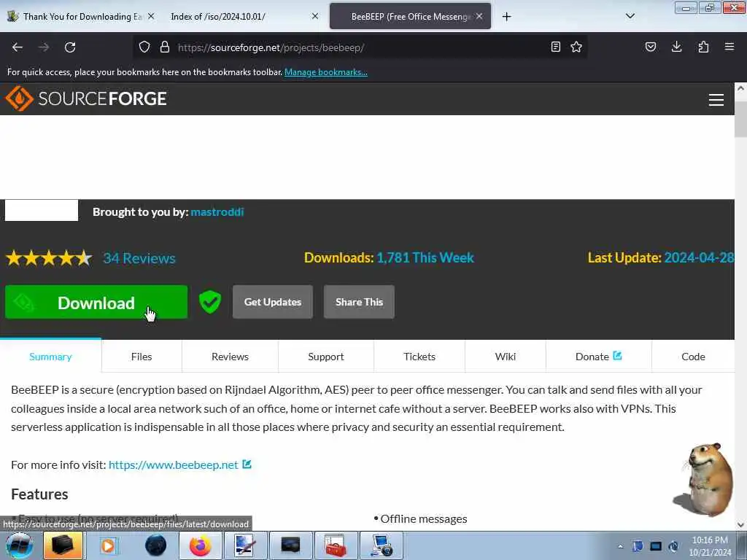
Task: Visit the https://www.beebeep.net link
Action: (174, 464)
